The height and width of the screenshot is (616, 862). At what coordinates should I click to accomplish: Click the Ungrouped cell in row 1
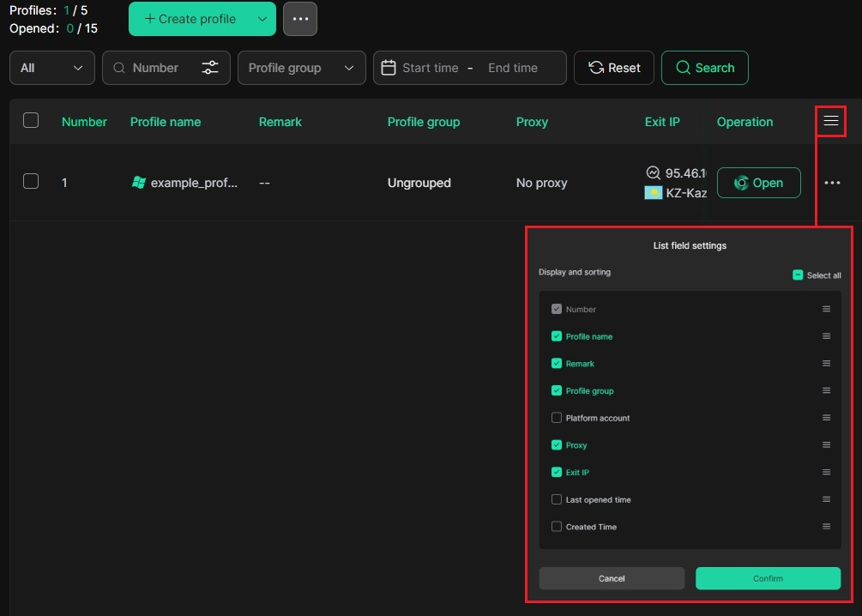point(419,183)
